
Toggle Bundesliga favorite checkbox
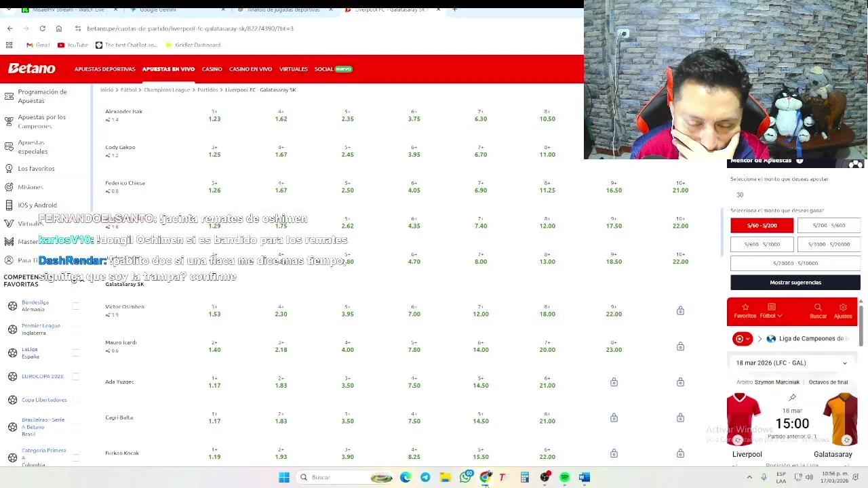point(76,306)
